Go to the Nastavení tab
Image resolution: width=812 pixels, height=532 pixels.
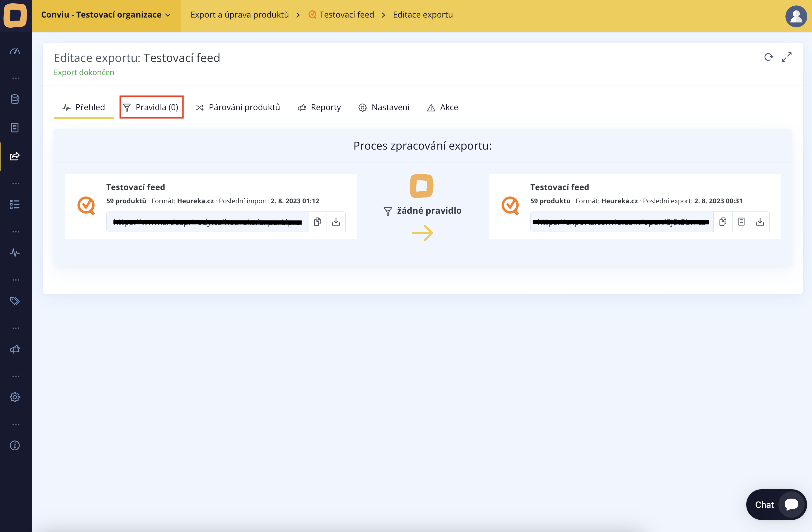(384, 107)
